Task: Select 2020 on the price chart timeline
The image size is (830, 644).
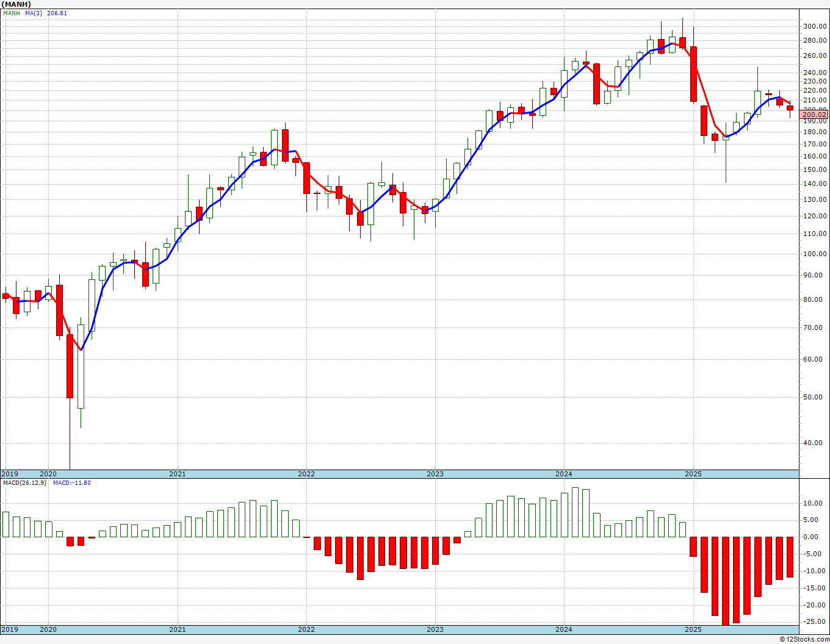Action: coord(48,474)
